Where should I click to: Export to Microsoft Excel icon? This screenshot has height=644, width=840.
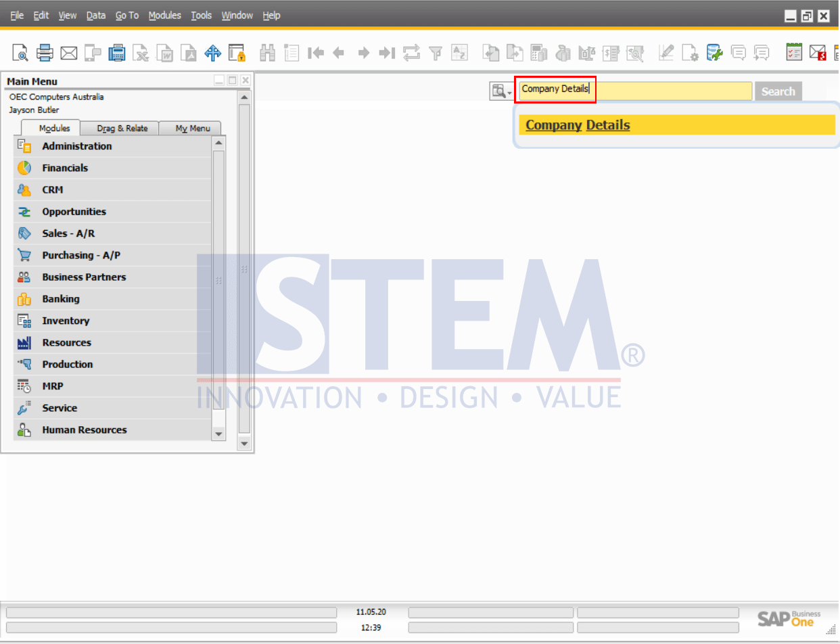[141, 53]
